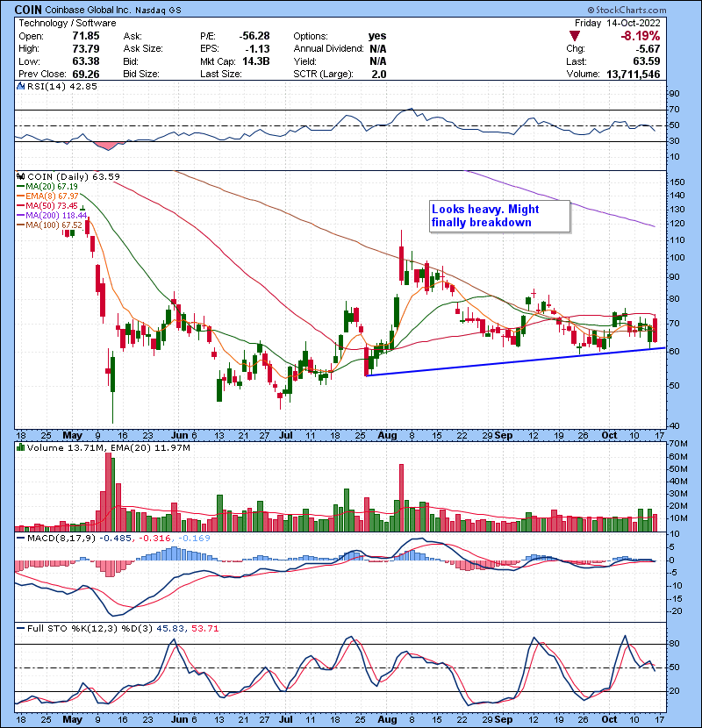
Task: Click the 'Looks heavy. Might finally breakdown' annotation box
Action: click(499, 216)
